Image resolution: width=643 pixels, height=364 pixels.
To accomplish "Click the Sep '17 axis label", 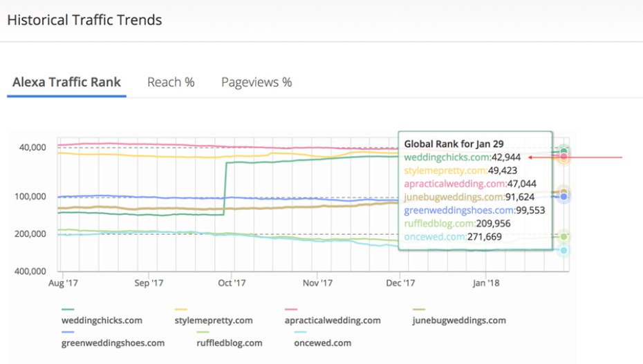I will pyautogui.click(x=149, y=283).
